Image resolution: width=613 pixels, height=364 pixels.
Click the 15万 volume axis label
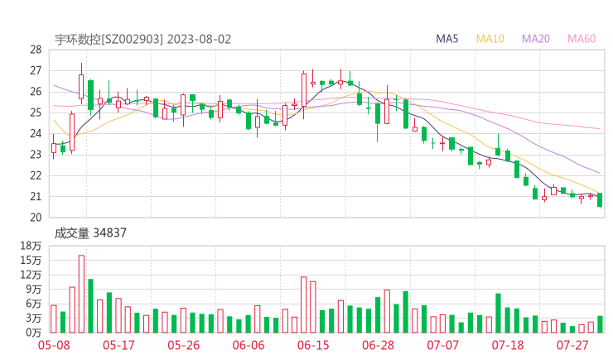(31, 260)
